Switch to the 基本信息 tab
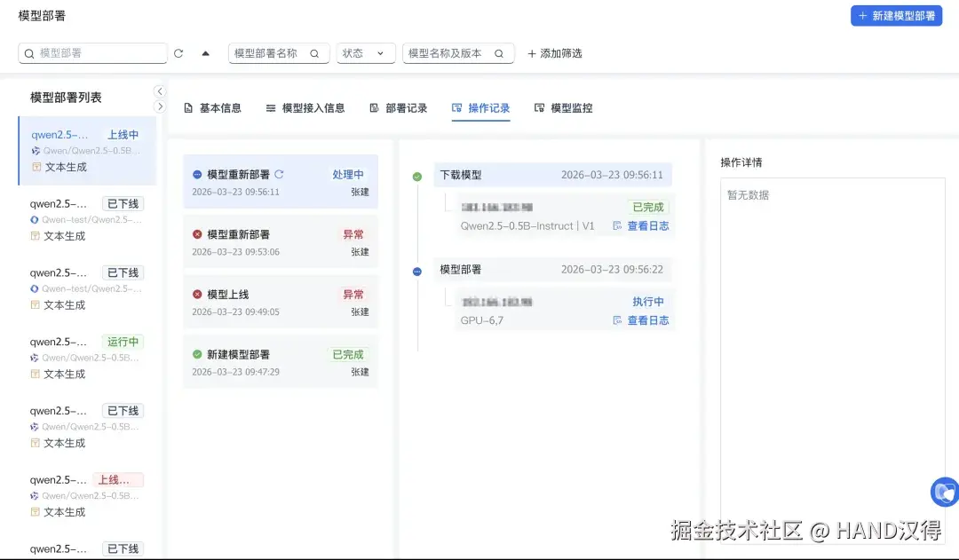Image resolution: width=959 pixels, height=560 pixels. (x=213, y=108)
